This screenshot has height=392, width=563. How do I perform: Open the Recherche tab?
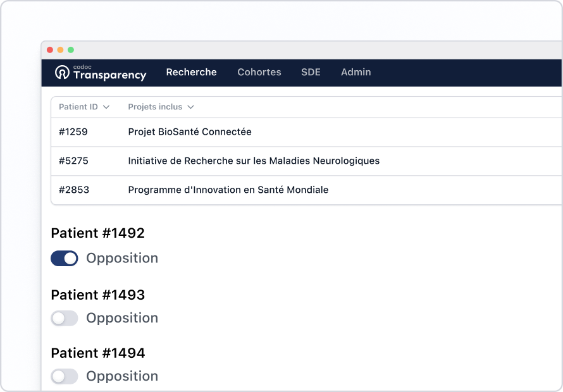tap(191, 72)
